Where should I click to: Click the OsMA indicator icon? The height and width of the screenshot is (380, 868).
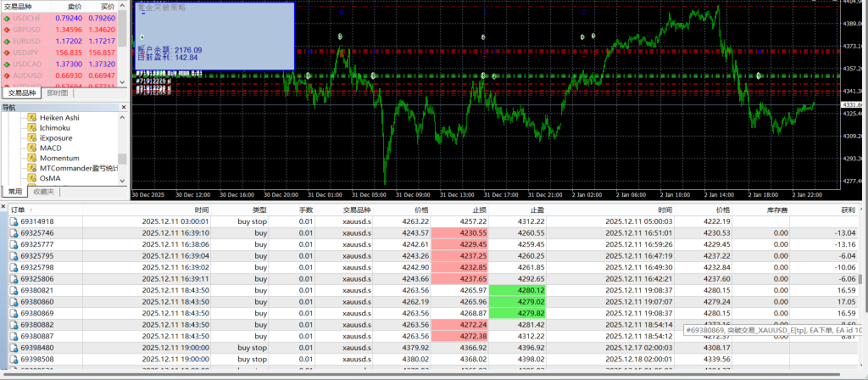point(31,178)
